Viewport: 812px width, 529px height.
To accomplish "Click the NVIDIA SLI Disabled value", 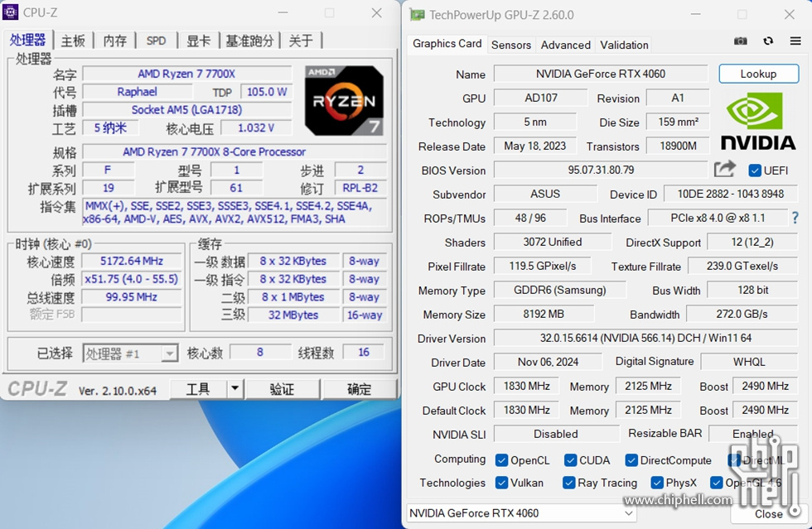I will (556, 434).
